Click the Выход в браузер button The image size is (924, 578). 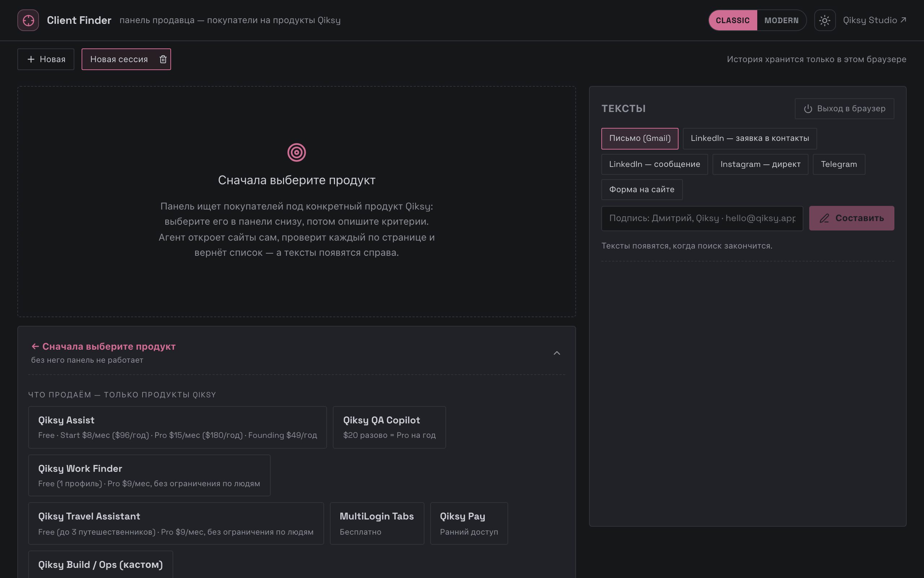click(844, 109)
